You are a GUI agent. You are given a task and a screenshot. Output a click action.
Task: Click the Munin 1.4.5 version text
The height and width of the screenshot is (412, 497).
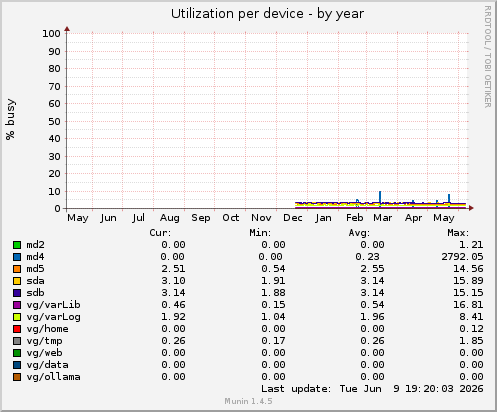[x=248, y=401]
